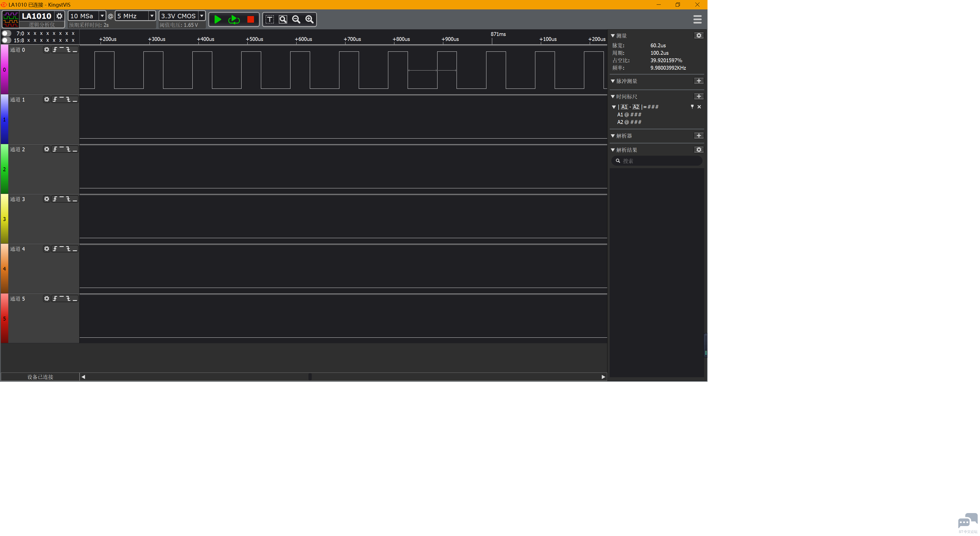The height and width of the screenshot is (536, 980).
Task: Collapse the A1-A2 time ruler entry
Action: [614, 107]
